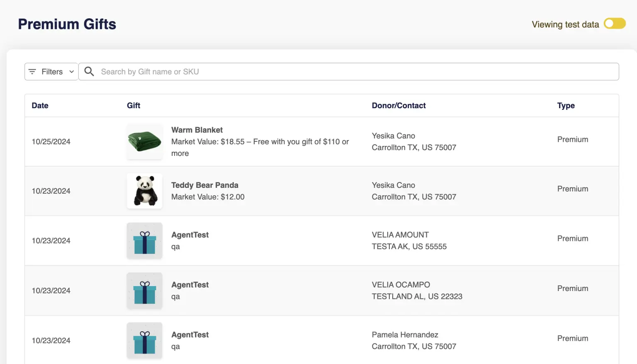
Task: Open the Warm Blanket gift title
Action: [x=197, y=130]
